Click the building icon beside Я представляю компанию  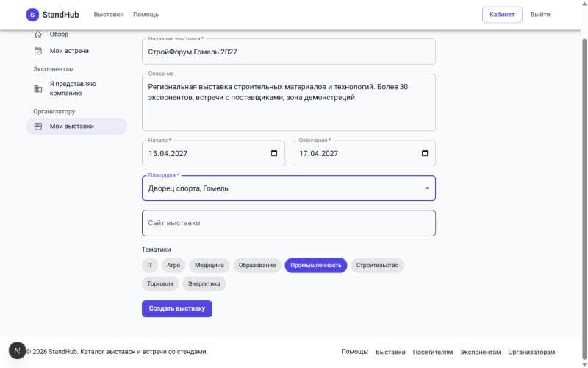coord(38,88)
